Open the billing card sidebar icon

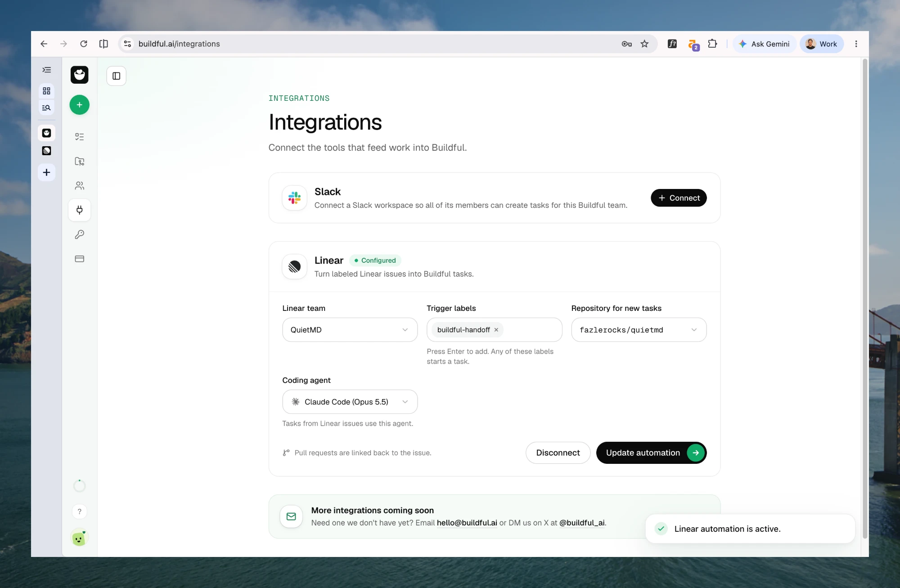[79, 259]
